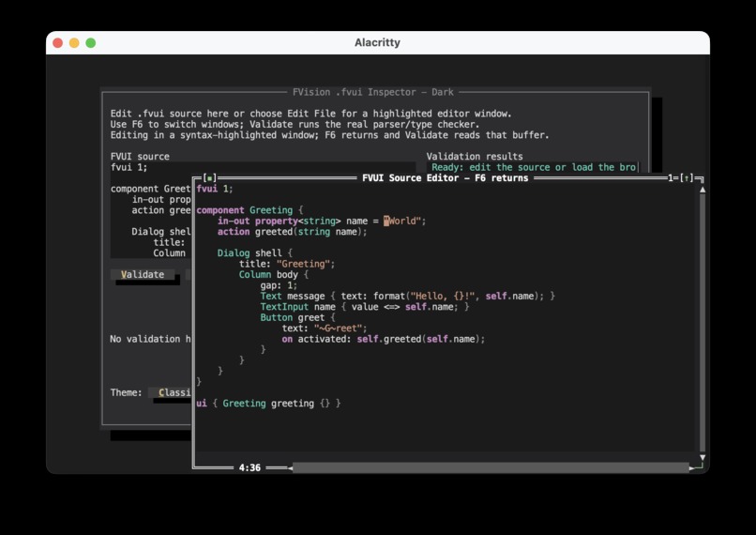
Task: Click the "action greeted(string name);" line
Action: point(293,232)
